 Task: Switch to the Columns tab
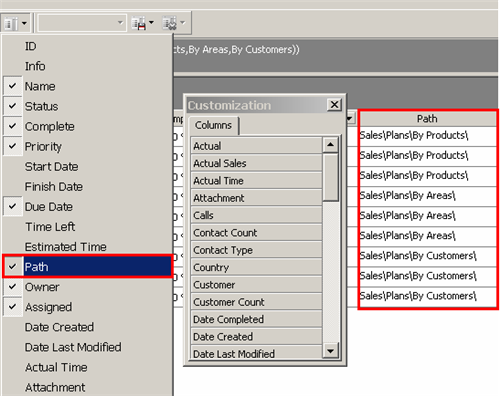pyautogui.click(x=213, y=125)
